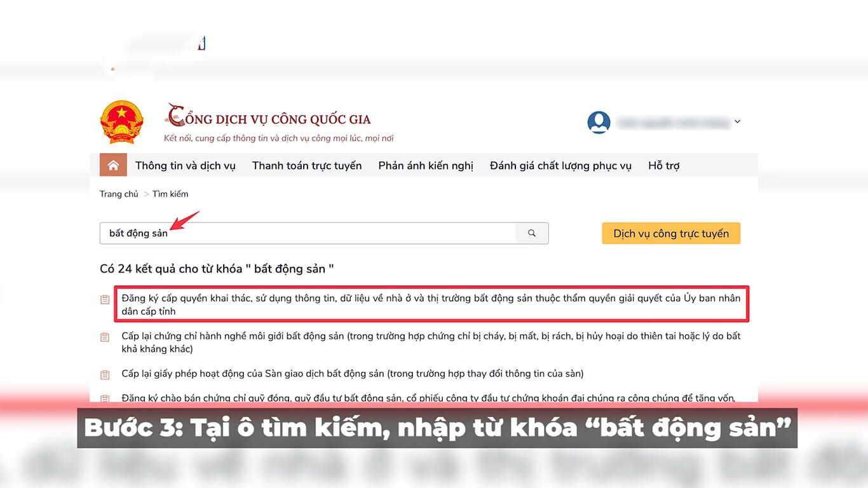Click document icon beside 'Cấp lại giấy phép hoạt động'
Screen dimensions: 868x488
click(x=105, y=375)
